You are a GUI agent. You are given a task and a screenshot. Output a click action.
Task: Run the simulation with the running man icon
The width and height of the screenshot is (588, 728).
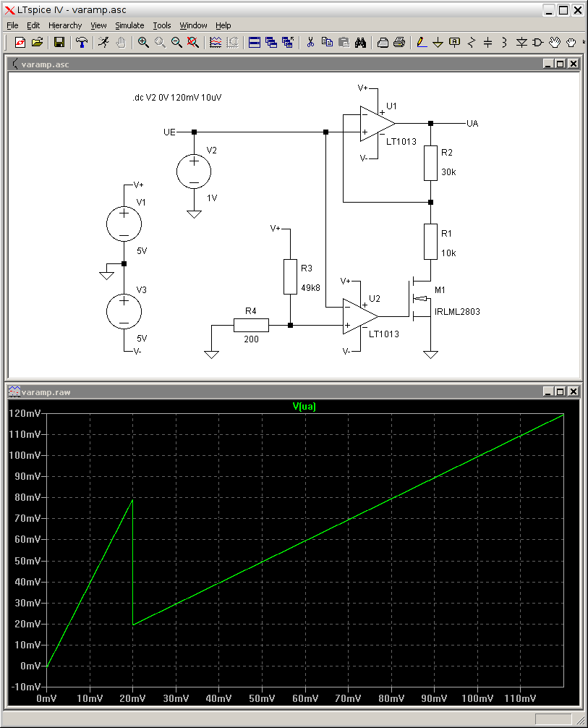click(103, 42)
